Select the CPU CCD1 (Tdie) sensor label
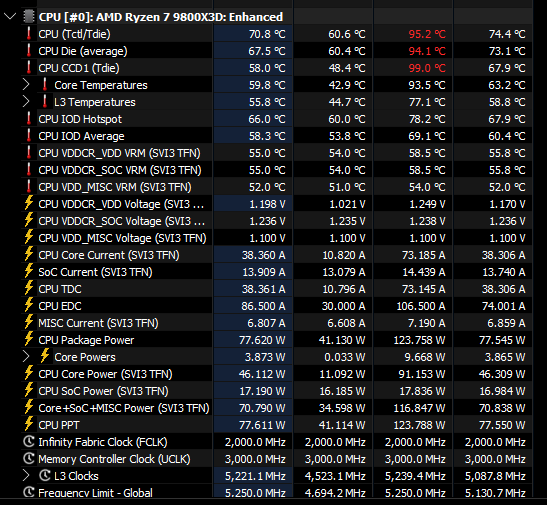Viewport: 547px width, 505px height. point(79,68)
